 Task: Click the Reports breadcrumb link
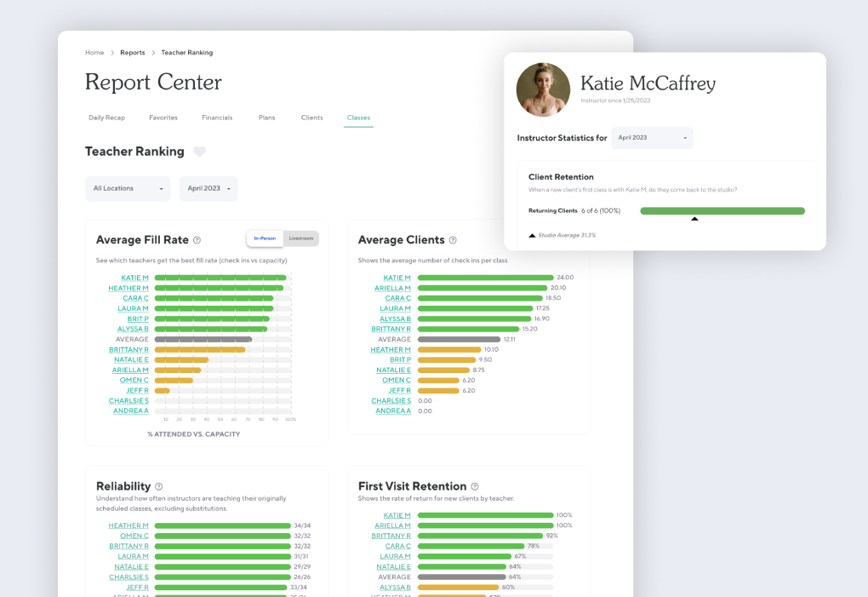(x=132, y=52)
